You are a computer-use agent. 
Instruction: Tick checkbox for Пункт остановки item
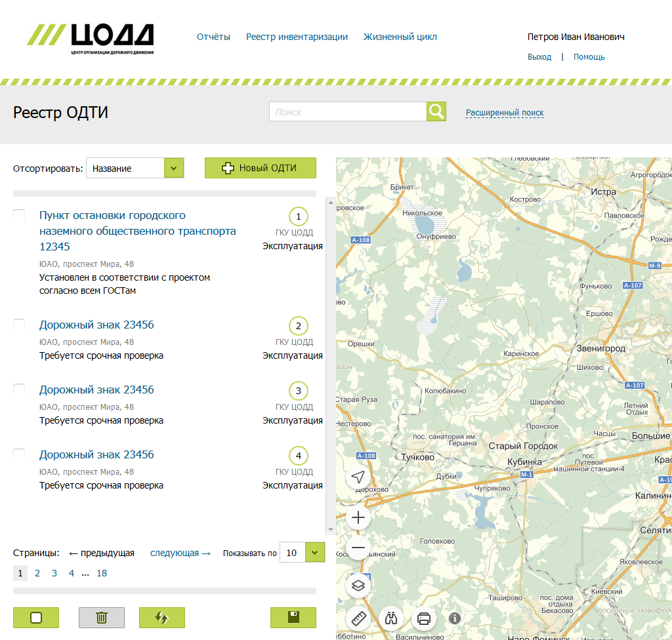(20, 215)
